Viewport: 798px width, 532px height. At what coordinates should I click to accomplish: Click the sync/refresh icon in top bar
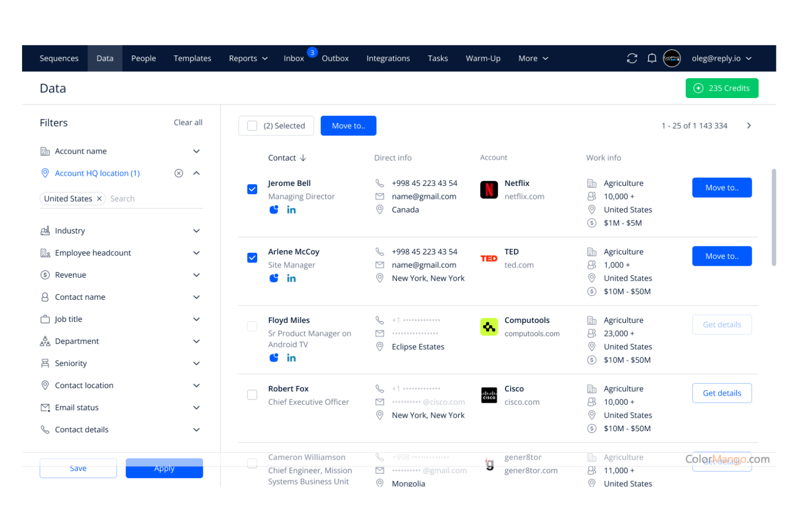point(631,58)
